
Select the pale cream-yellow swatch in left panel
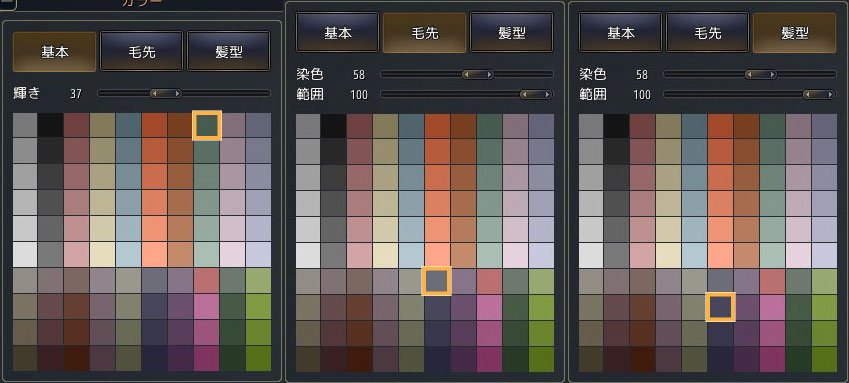click(x=102, y=254)
